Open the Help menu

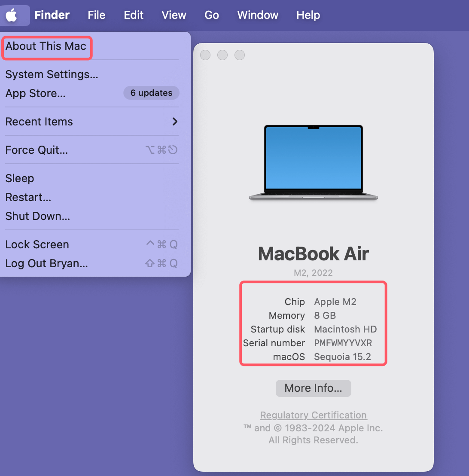coord(308,15)
